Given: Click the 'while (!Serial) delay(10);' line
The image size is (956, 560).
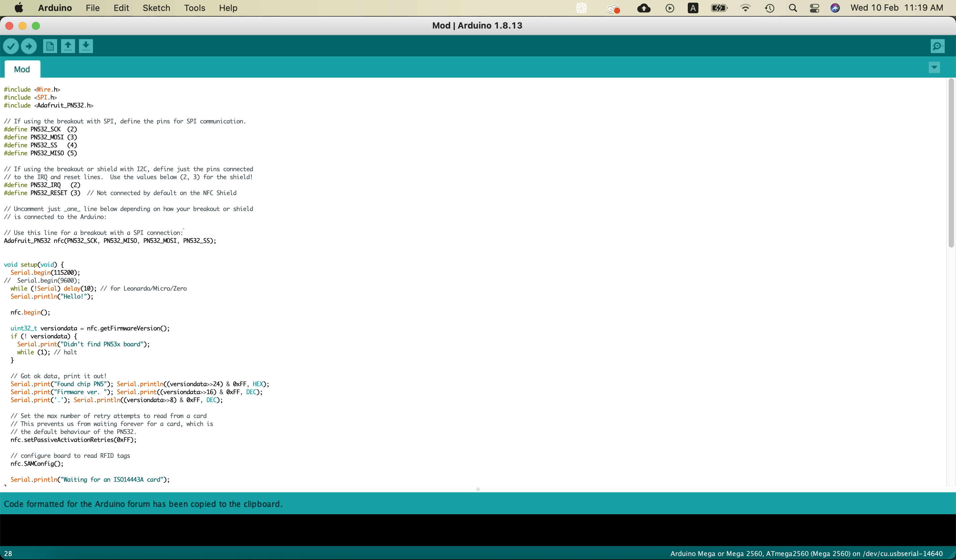Looking at the screenshot, I should coord(99,289).
